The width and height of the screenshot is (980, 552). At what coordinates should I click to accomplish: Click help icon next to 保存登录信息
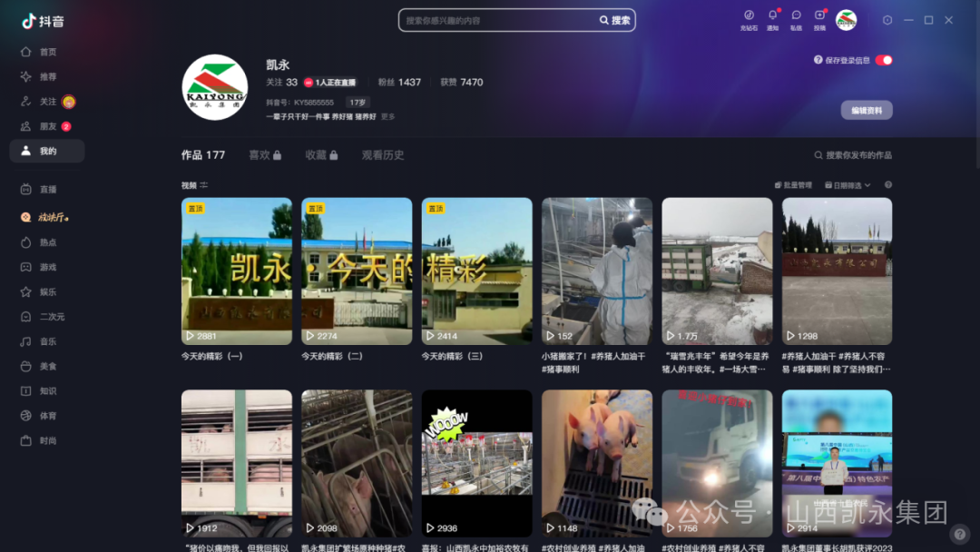[818, 60]
